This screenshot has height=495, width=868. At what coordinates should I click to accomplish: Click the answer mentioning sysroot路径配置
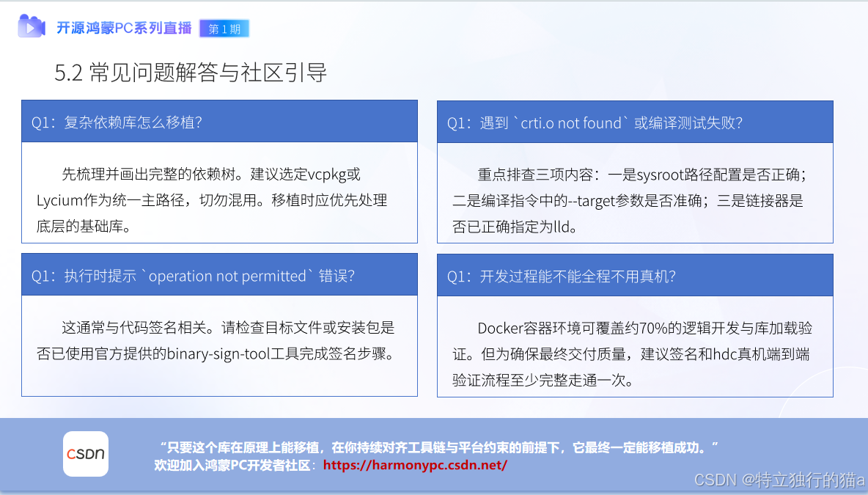(630, 200)
